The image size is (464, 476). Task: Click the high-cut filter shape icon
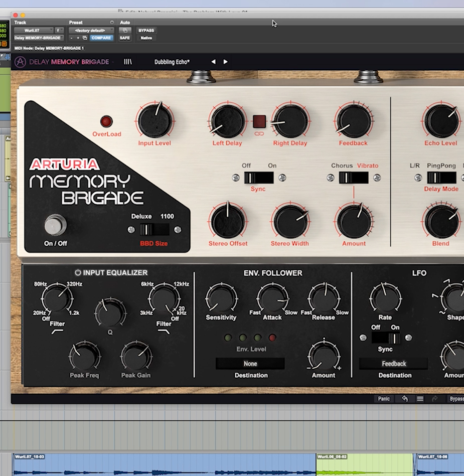pyautogui.click(x=164, y=332)
